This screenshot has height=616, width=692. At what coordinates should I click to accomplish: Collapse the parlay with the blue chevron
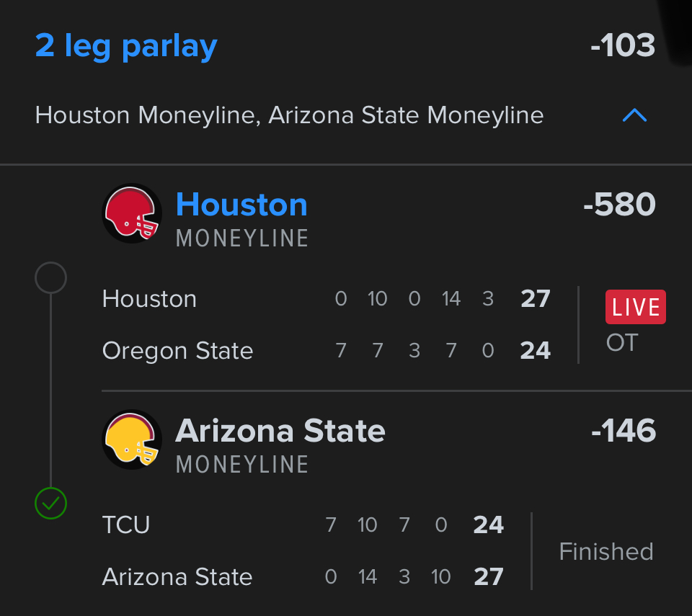click(634, 115)
